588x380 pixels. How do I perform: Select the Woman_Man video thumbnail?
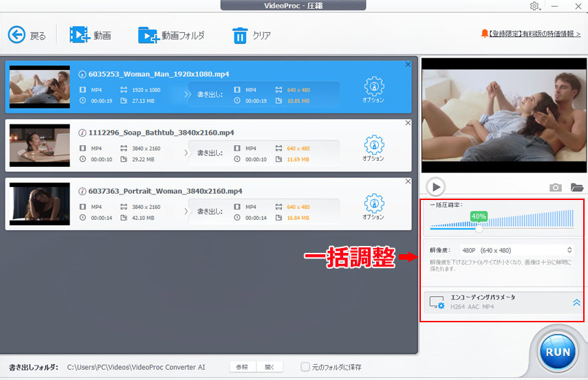point(40,87)
